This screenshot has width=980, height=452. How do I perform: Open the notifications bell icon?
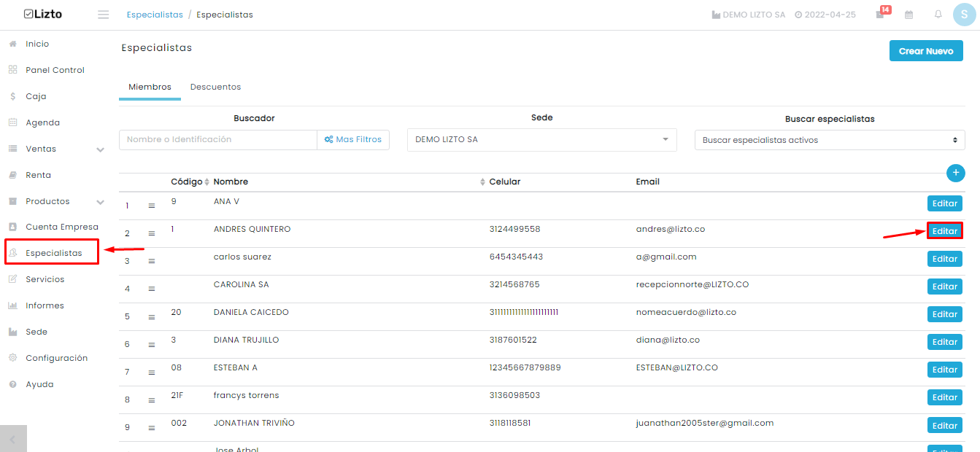(x=938, y=15)
